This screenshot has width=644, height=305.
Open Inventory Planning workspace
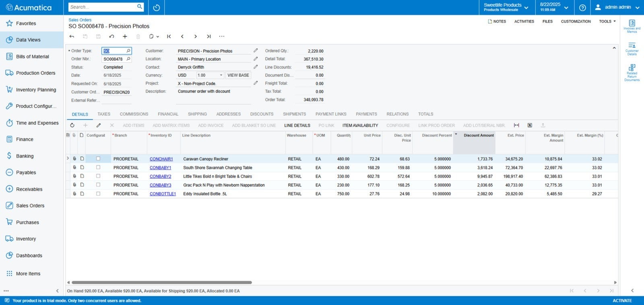31,90
